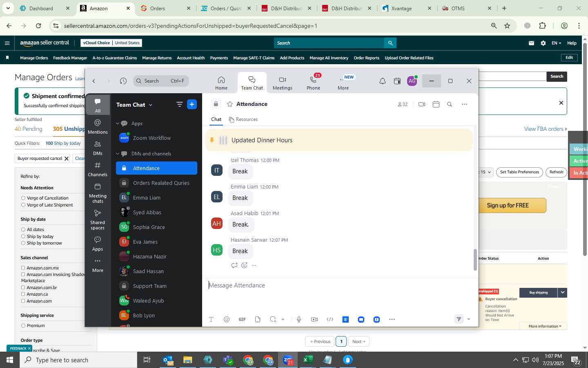The image size is (588, 368).
Task: Open send options arrow
Action: pos(469,319)
